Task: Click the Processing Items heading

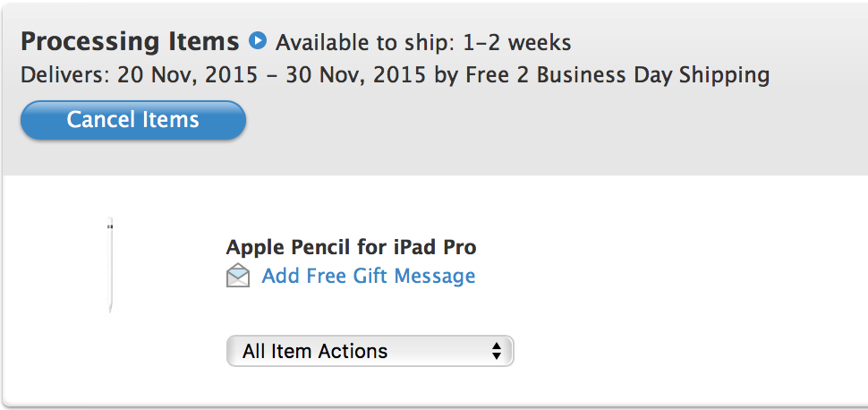Action: point(130,41)
